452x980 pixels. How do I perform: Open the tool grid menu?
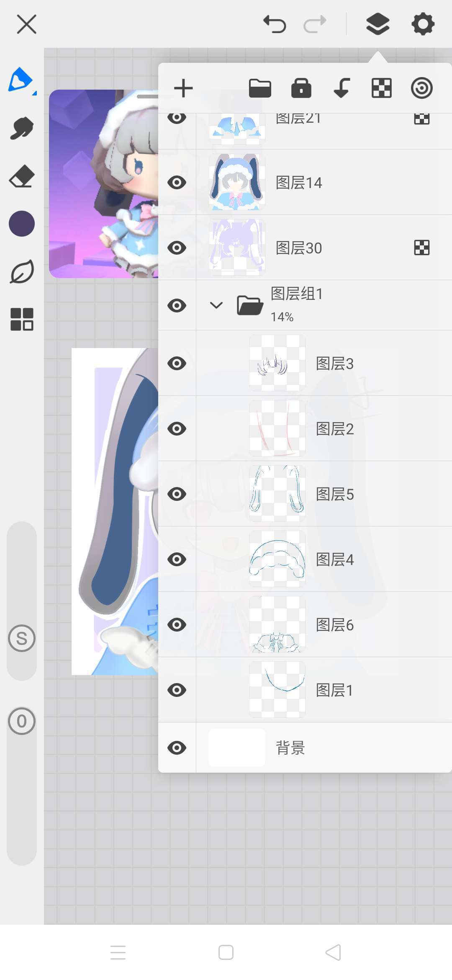pyautogui.click(x=22, y=319)
